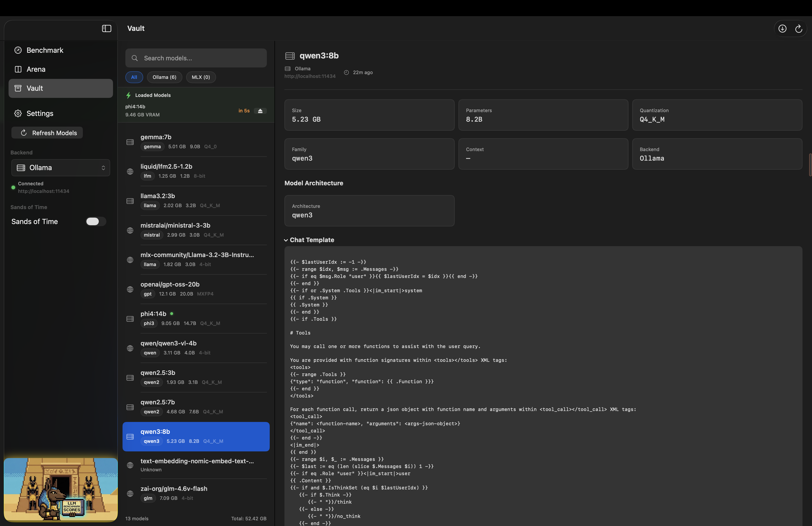Viewport: 812px width, 526px height.
Task: Select the mlx-community/Llama-3.2-3B model
Action: pos(196,260)
